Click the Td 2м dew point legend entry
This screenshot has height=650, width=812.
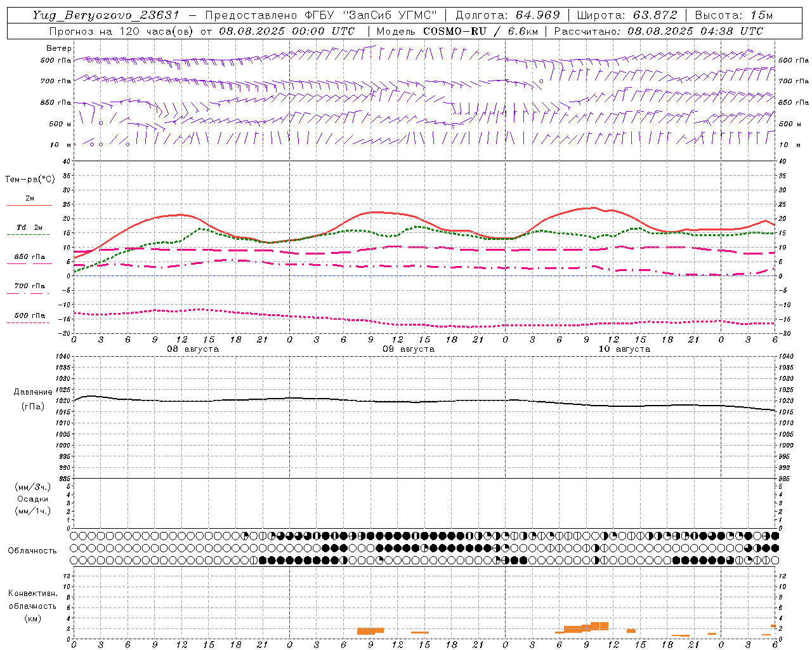tap(29, 230)
